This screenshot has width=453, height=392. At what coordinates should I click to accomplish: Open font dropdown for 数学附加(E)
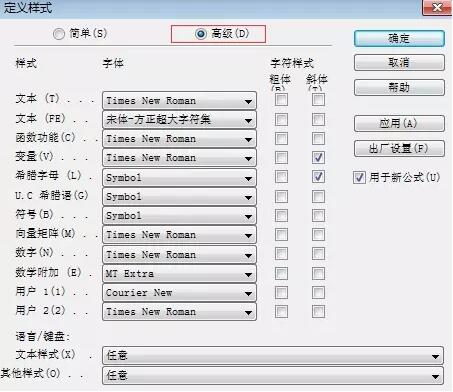coord(179,274)
